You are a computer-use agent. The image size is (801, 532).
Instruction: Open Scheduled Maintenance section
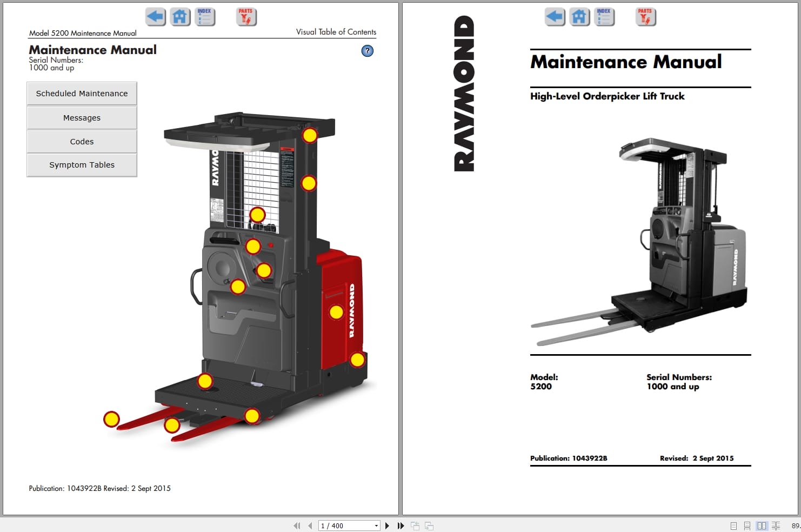click(x=82, y=94)
